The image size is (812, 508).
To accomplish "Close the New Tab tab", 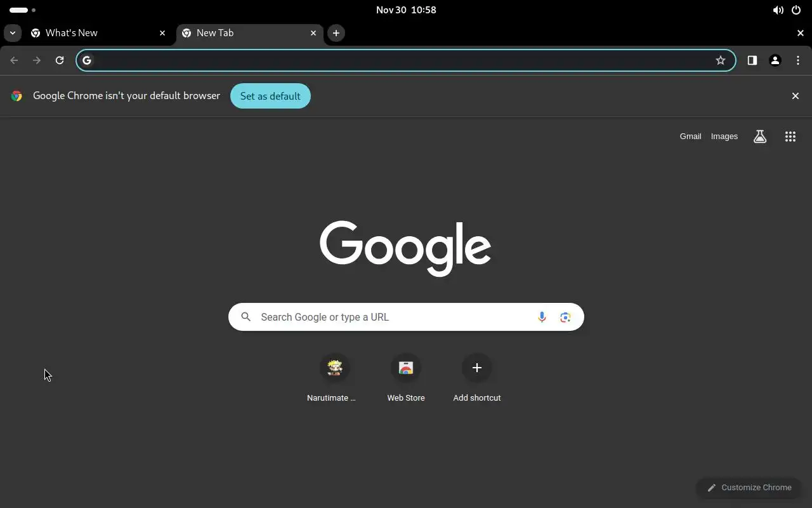I will 313,33.
